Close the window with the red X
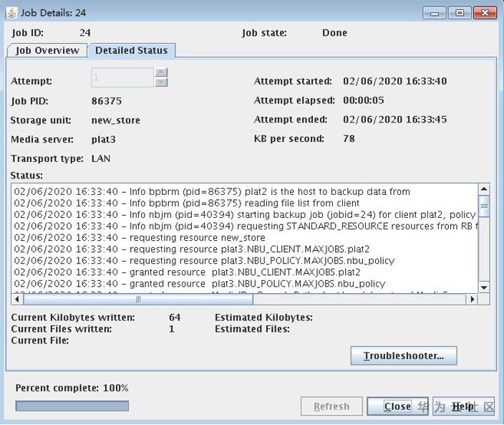Viewport: 504px width, 425px height. click(485, 13)
